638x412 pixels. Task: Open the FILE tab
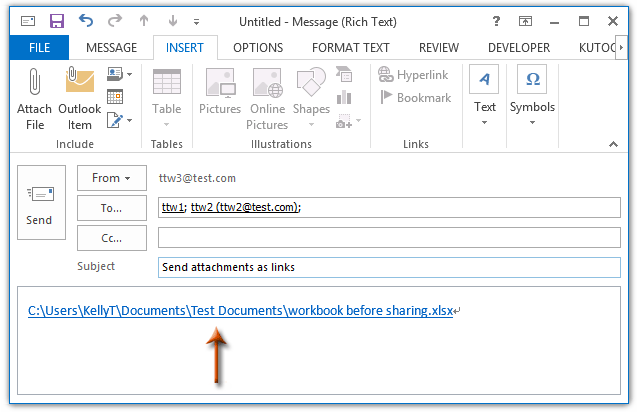pyautogui.click(x=39, y=48)
